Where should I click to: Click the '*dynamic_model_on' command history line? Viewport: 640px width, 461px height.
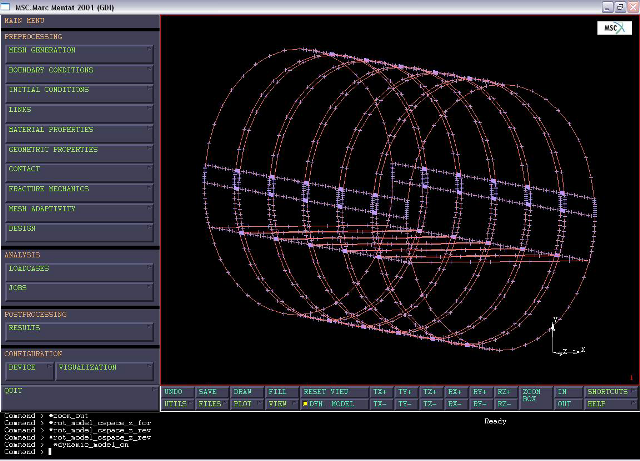90,444
